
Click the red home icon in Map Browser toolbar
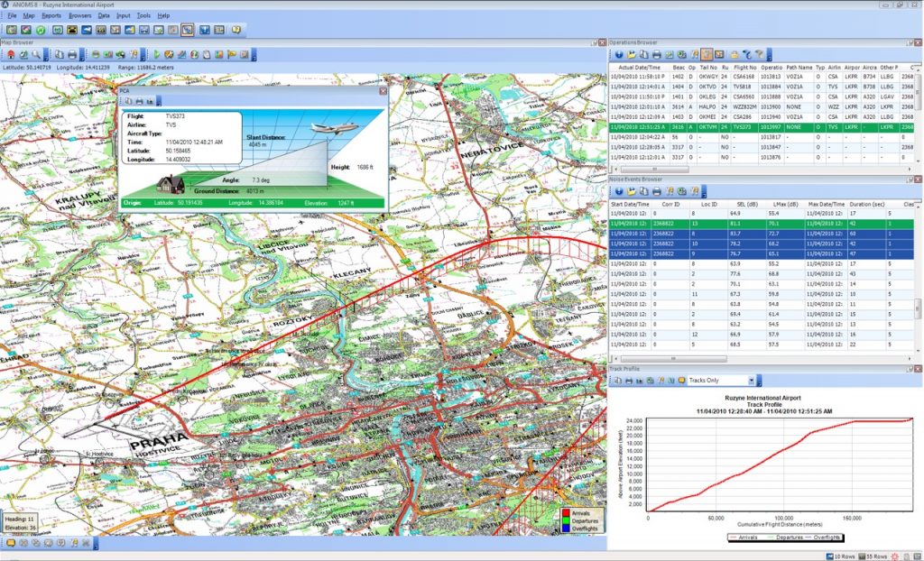[x=11, y=55]
